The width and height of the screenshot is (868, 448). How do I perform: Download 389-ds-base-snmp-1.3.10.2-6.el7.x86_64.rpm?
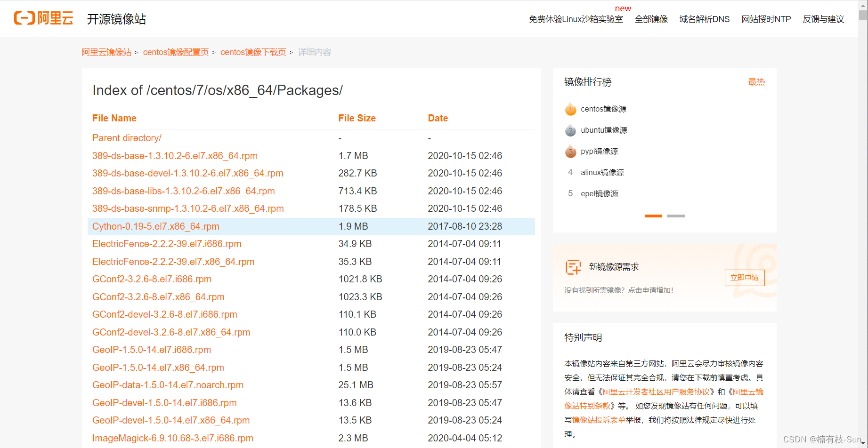tap(188, 208)
